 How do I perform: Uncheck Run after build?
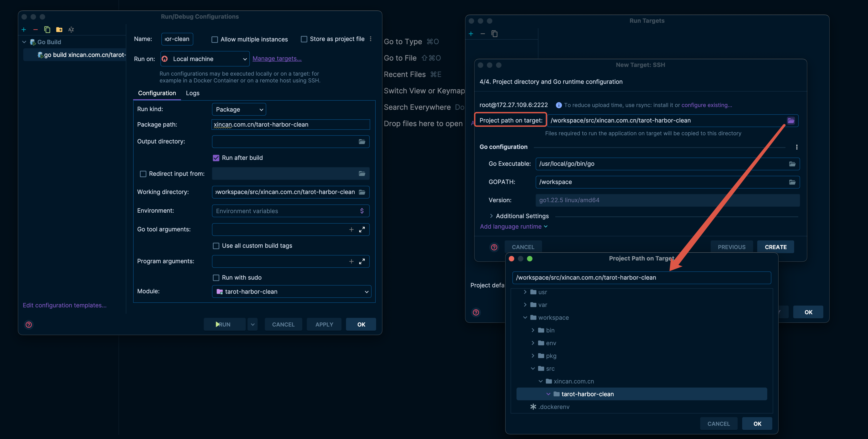216,158
